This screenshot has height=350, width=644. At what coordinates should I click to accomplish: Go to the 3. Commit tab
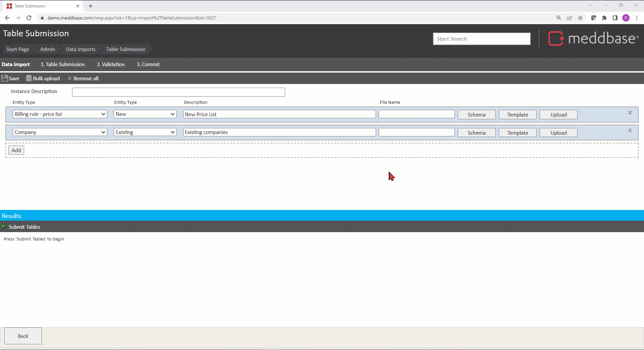[x=148, y=64]
